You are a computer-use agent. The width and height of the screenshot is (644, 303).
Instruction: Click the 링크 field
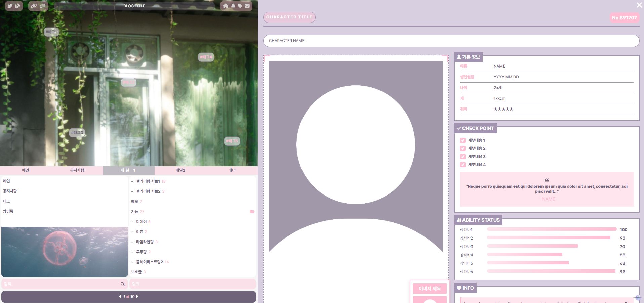pyautogui.click(x=193, y=284)
